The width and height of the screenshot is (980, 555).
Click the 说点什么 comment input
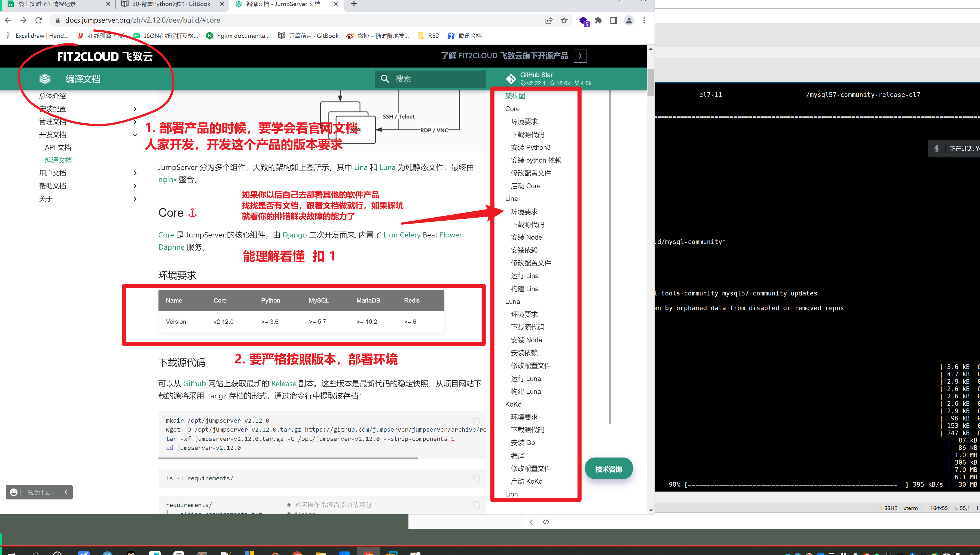(x=40, y=492)
